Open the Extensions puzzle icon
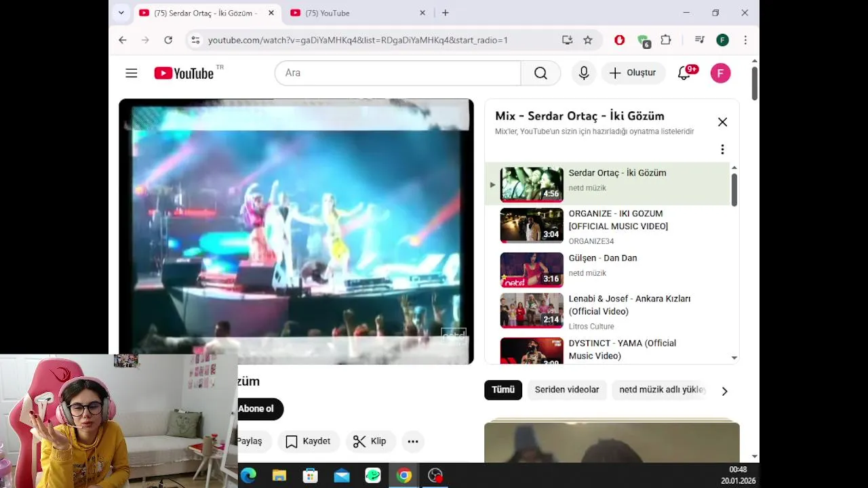This screenshot has width=868, height=488. (666, 40)
